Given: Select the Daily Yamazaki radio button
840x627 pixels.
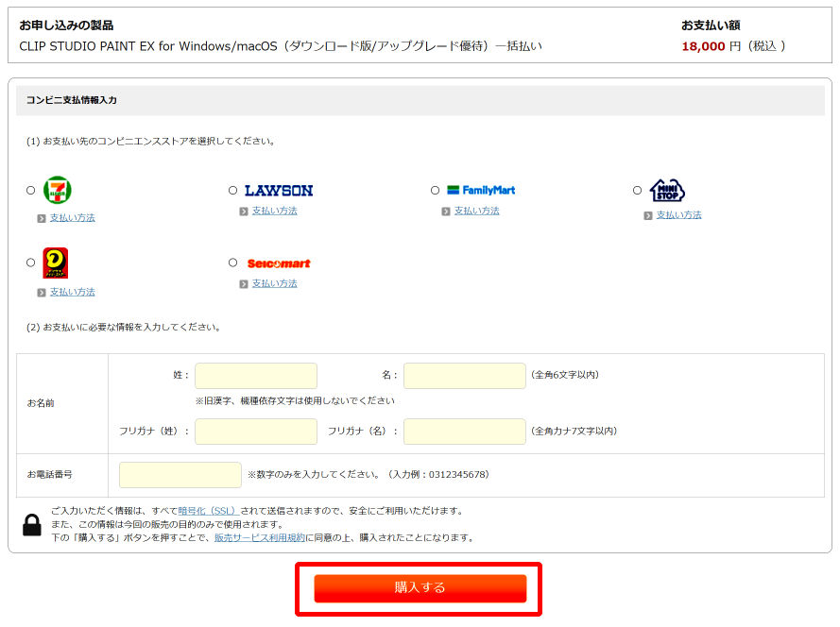Looking at the screenshot, I should 30,263.
